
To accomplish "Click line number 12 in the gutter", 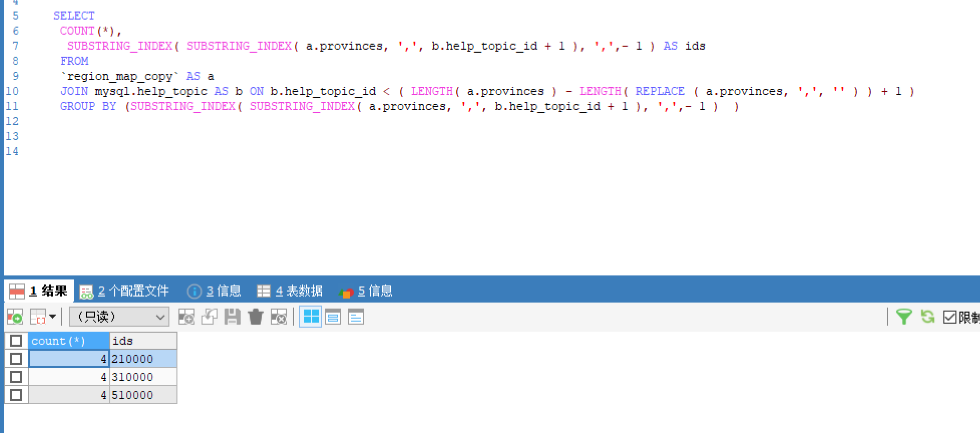I will coord(12,121).
